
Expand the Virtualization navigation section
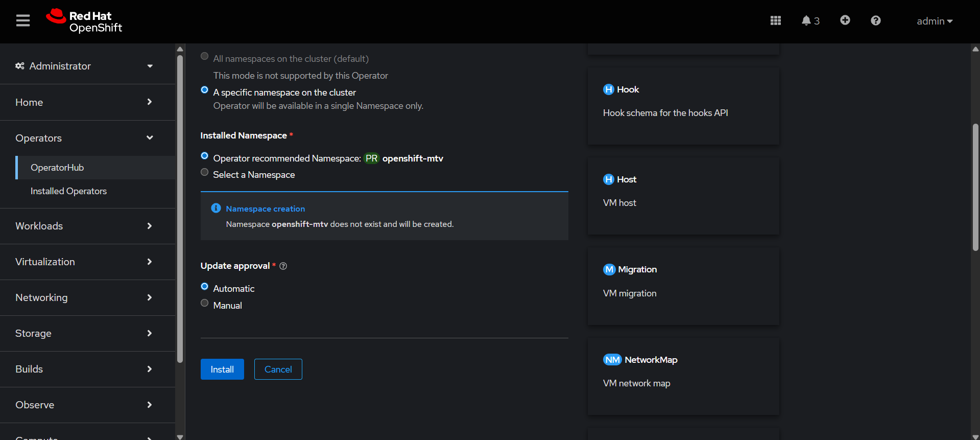tap(84, 262)
